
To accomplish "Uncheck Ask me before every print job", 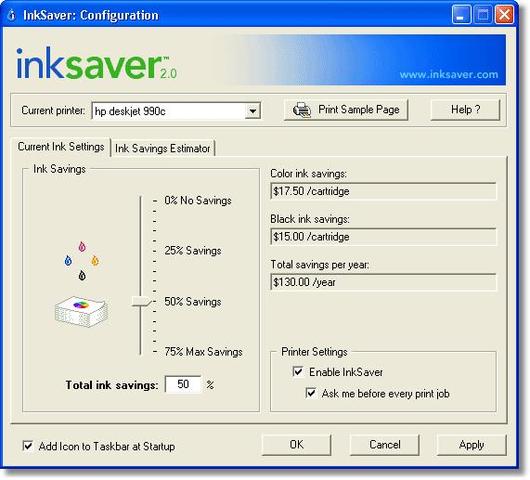I will 311,393.
